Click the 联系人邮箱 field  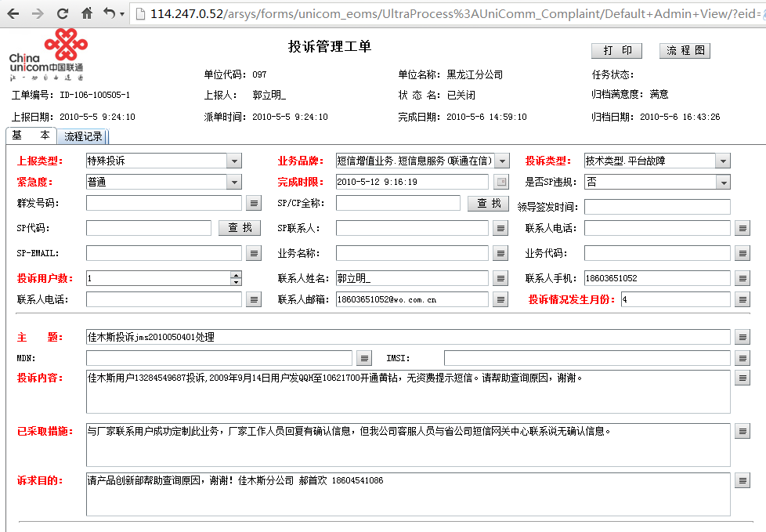point(412,299)
